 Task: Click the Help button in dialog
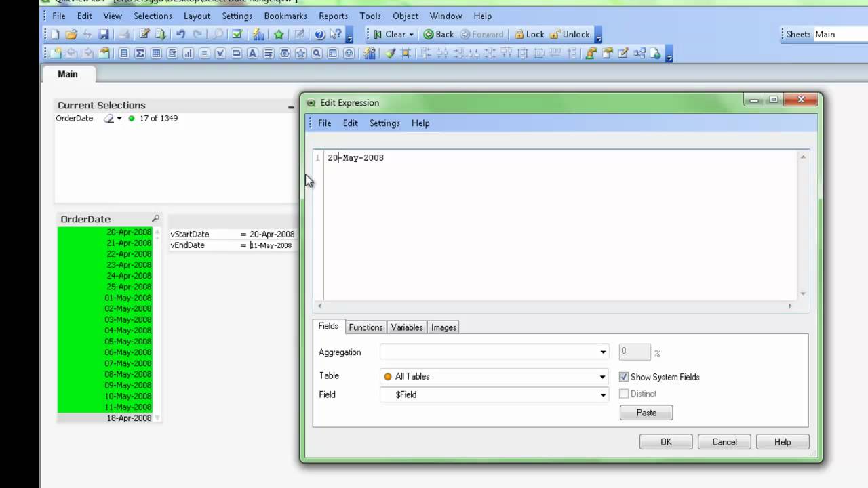tap(783, 442)
